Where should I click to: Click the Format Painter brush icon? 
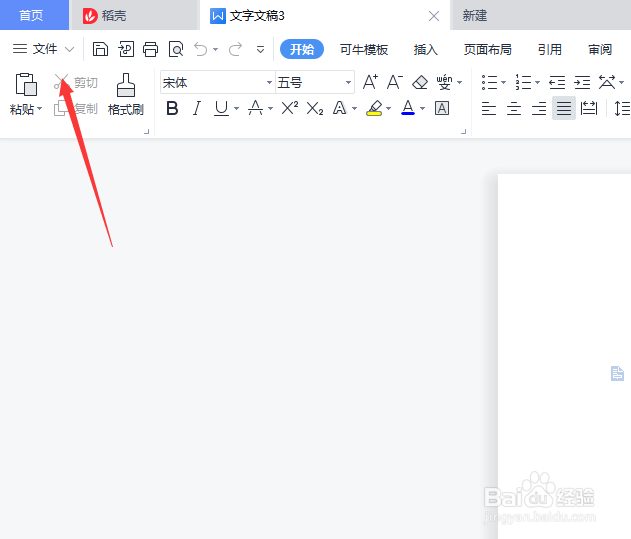click(126, 85)
